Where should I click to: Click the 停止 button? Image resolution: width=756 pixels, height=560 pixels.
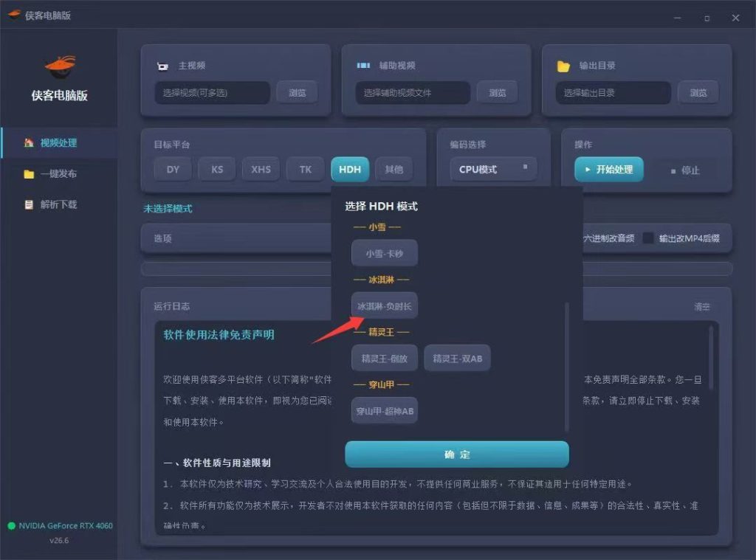(685, 170)
